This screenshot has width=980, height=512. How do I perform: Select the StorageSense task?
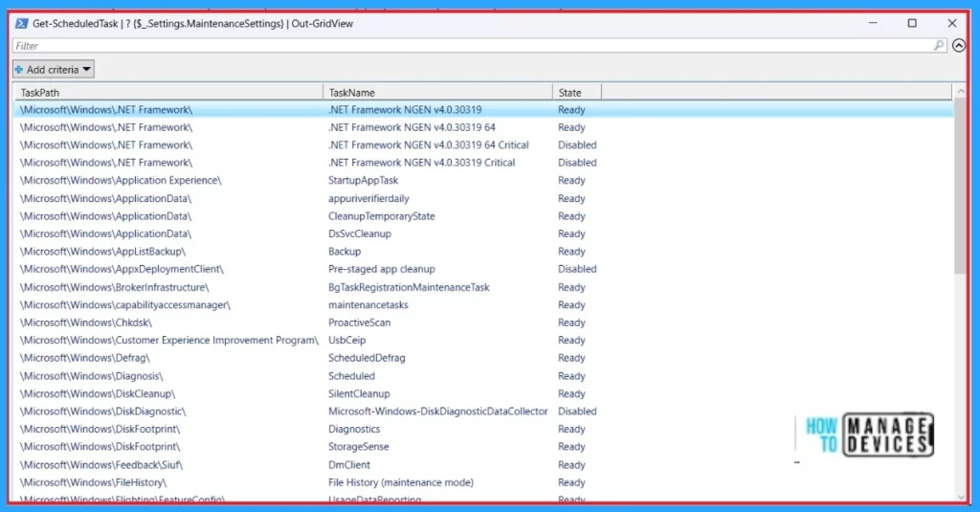359,446
